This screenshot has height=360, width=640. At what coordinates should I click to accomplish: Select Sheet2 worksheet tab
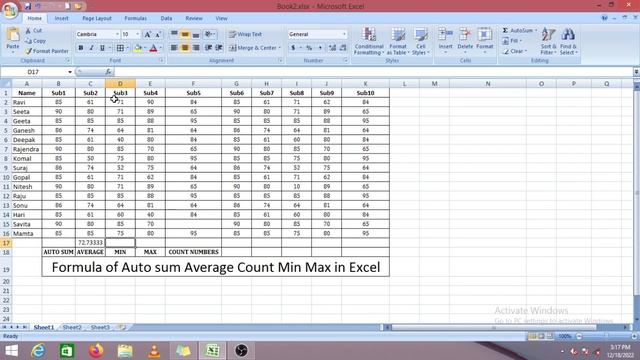tap(72, 327)
